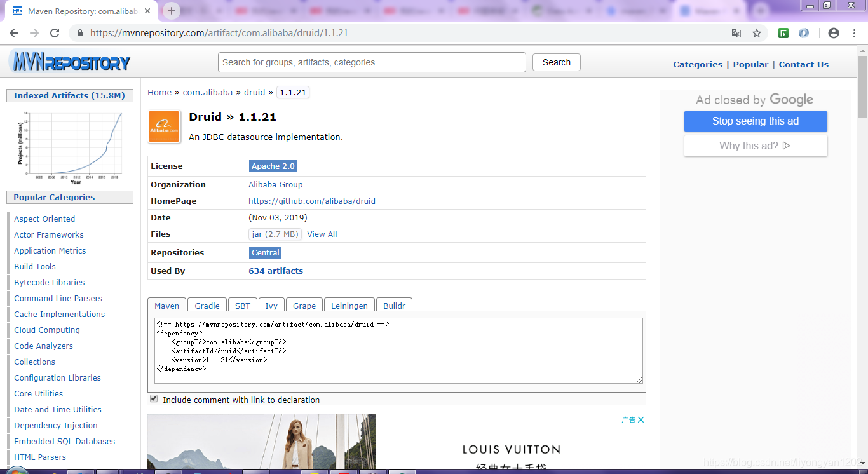Click the URL address bar

407,33
